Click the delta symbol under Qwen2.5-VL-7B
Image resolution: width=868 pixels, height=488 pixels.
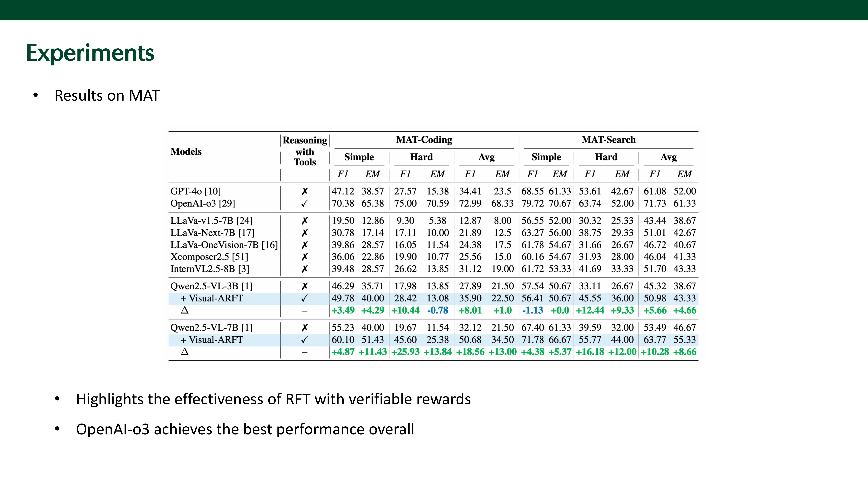coord(185,352)
